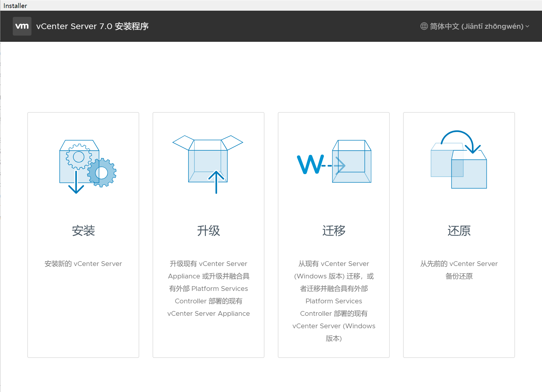Click the Installer window title text
This screenshot has width=542, height=392.
point(15,6)
